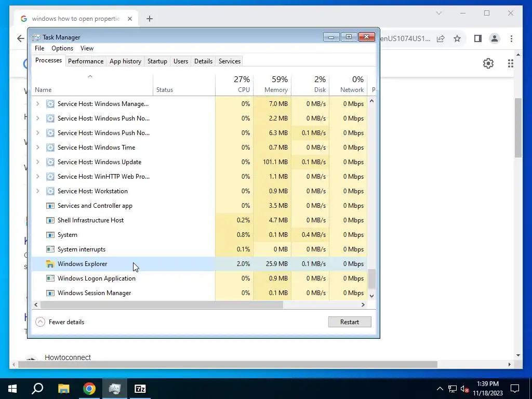
Task: Click the Windows Session Manager icon
Action: [50, 293]
